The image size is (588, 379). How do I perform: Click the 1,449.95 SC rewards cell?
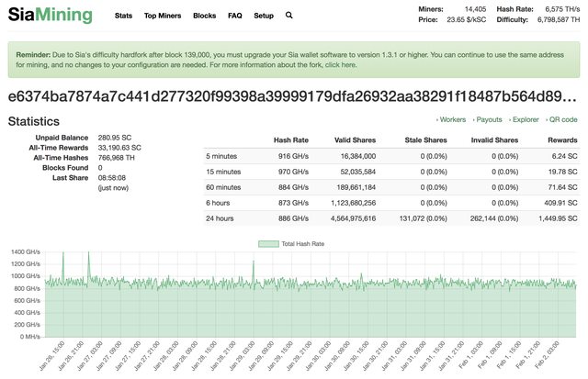pos(558,218)
